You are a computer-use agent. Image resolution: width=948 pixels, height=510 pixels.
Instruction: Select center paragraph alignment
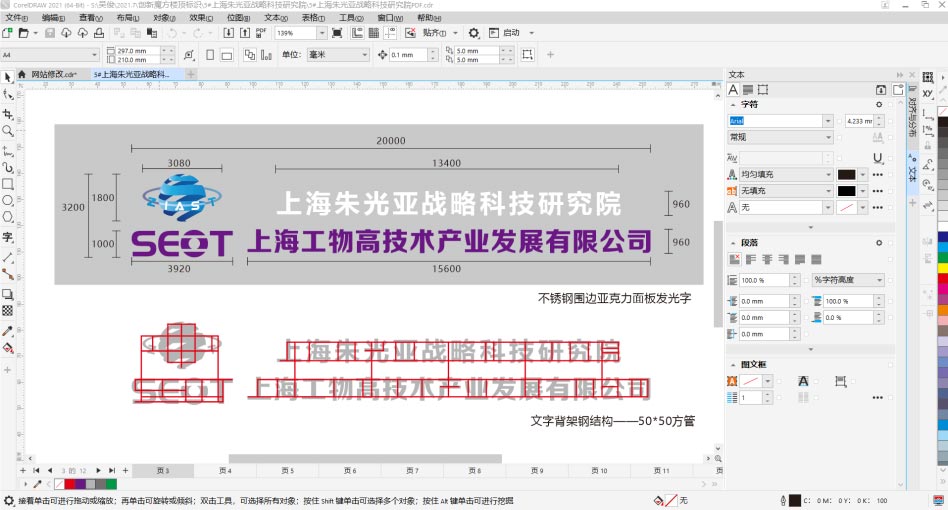click(767, 259)
